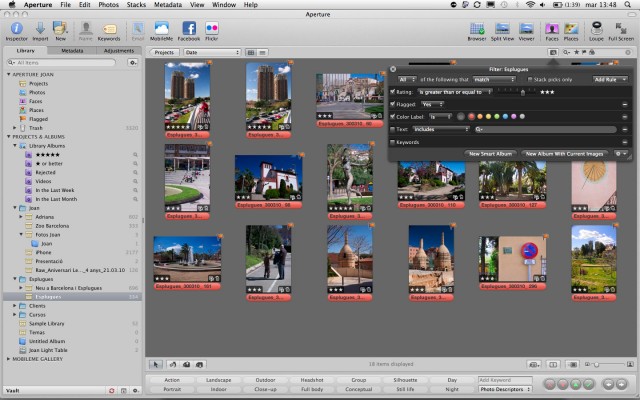Go to the next image with the right arrow
This screenshot has height=400, width=640.
621,384
